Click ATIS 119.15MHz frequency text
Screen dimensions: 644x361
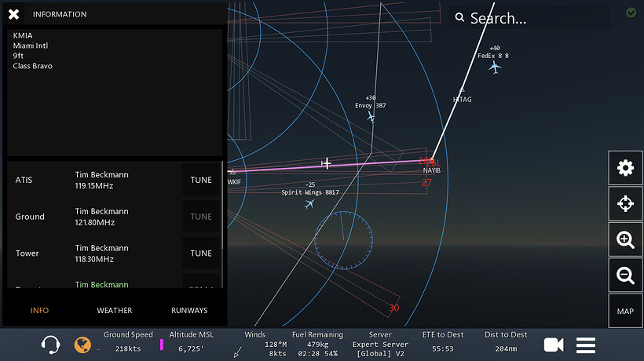tap(94, 186)
